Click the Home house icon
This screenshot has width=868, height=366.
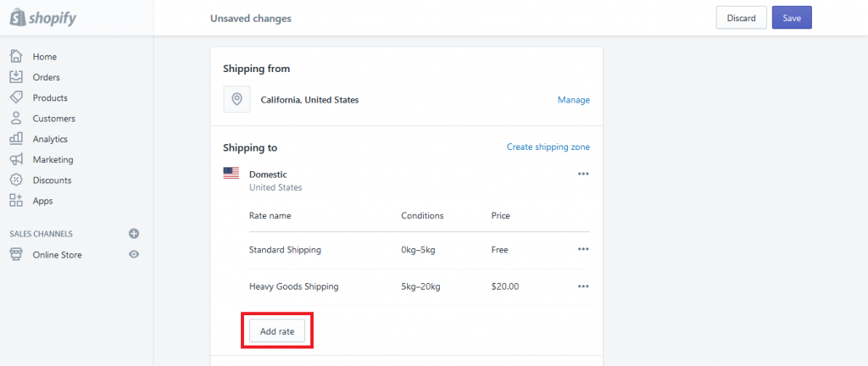pos(16,57)
